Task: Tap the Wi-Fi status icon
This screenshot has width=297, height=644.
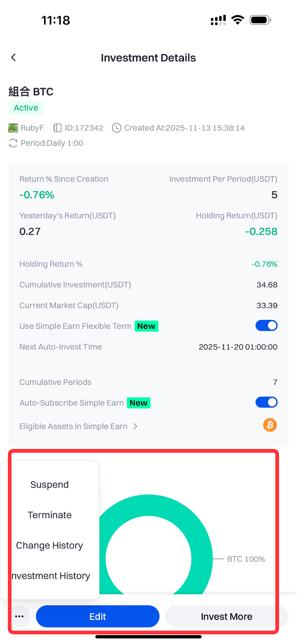Action: [238, 20]
